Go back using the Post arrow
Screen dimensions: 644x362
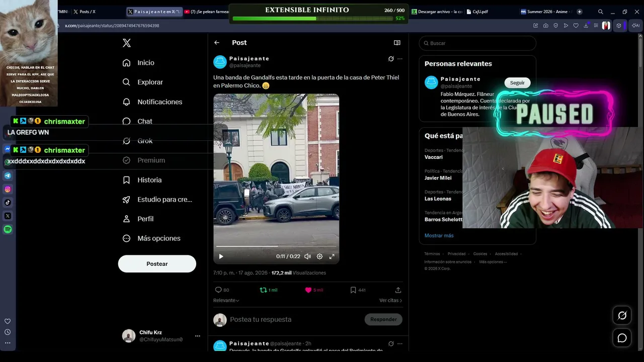coord(217,43)
